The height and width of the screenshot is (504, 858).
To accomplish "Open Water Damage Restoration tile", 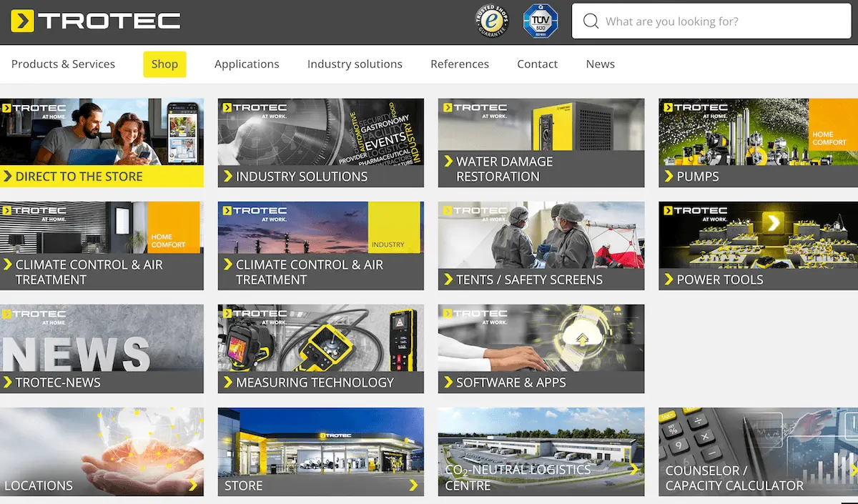I will pyautogui.click(x=541, y=143).
